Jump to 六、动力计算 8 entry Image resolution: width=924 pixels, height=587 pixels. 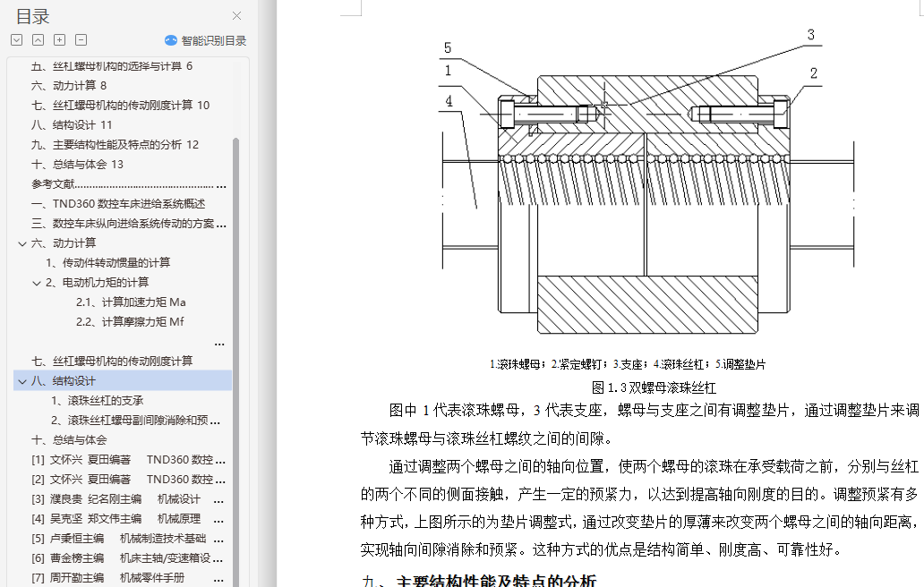click(x=69, y=85)
